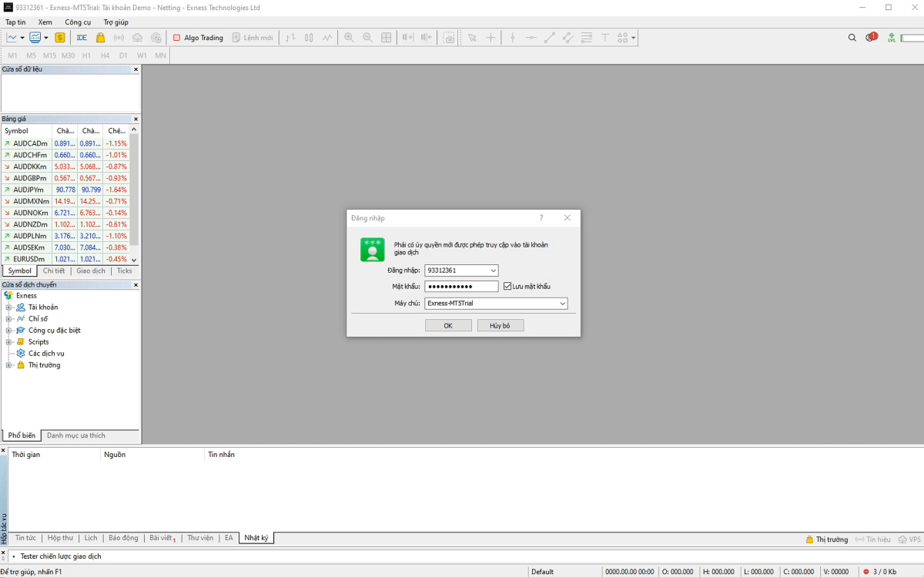Click the tile windows grid icon
The height and width of the screenshot is (578, 924).
coord(387,37)
